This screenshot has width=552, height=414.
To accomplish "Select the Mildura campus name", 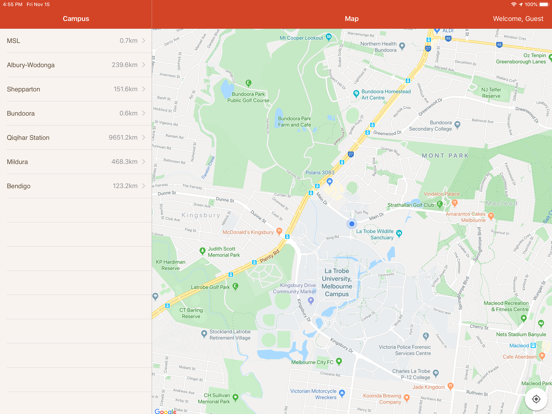I will (x=17, y=162).
